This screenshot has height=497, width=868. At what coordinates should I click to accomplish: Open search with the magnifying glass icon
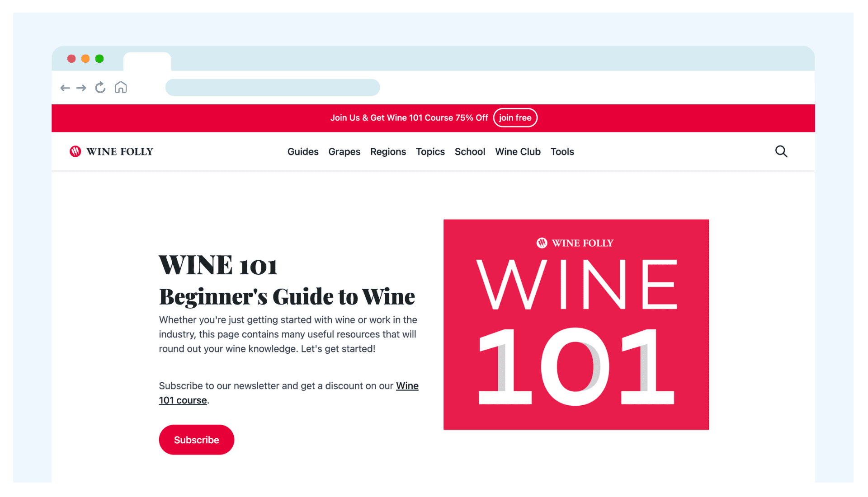click(x=781, y=151)
